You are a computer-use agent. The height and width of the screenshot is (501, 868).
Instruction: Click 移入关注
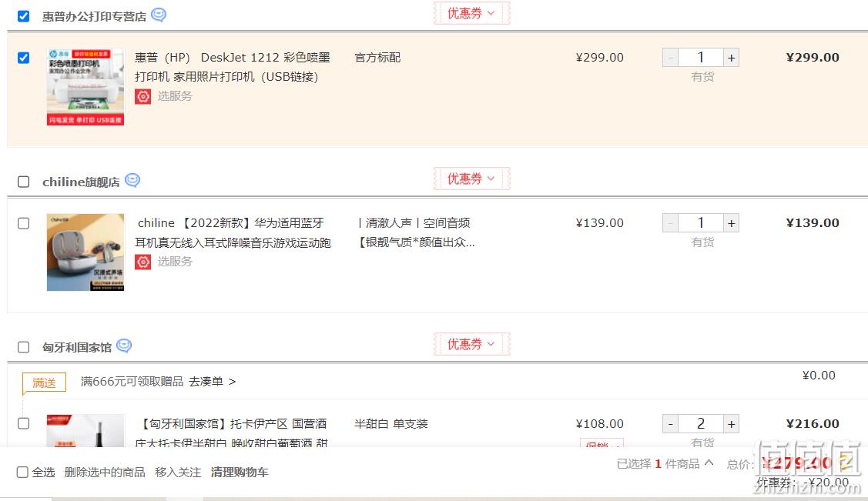(178, 473)
